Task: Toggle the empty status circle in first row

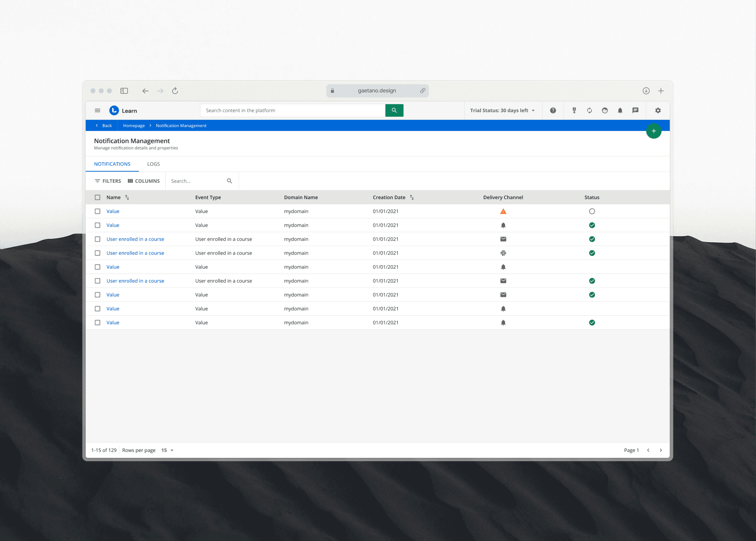Action: click(592, 212)
